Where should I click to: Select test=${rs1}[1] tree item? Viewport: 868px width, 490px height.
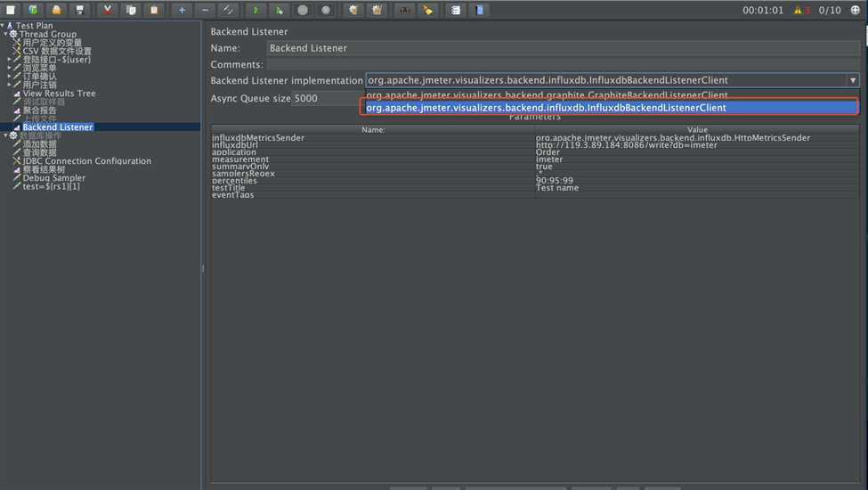point(51,186)
